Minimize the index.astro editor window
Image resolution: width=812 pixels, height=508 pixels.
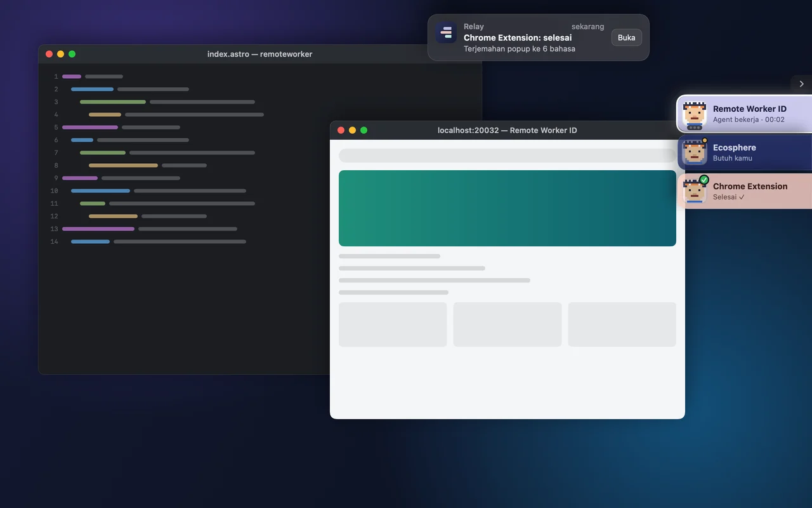pos(60,54)
